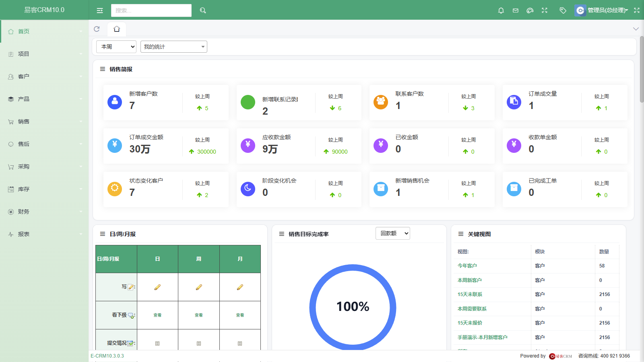Click the tag icon in header
This screenshot has width=644, height=362.
click(x=563, y=10)
